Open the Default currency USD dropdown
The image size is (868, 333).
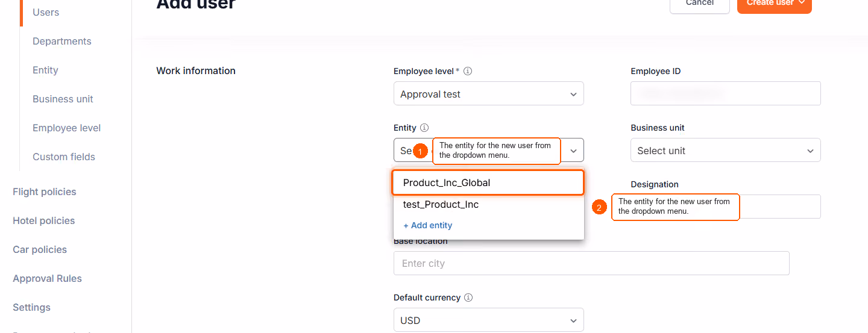[489, 320]
